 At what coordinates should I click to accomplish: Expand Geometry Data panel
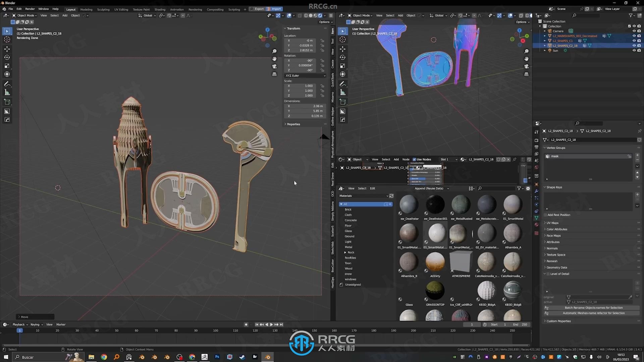point(557,267)
